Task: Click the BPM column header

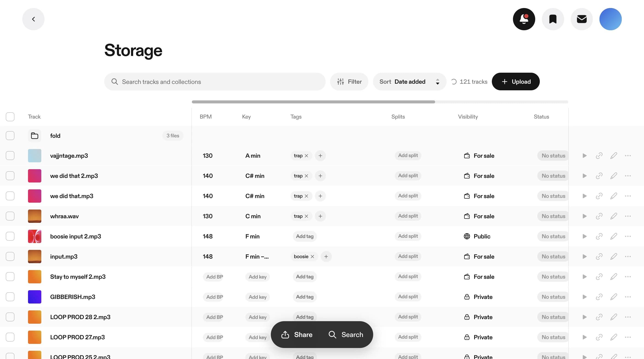Action: (205, 117)
